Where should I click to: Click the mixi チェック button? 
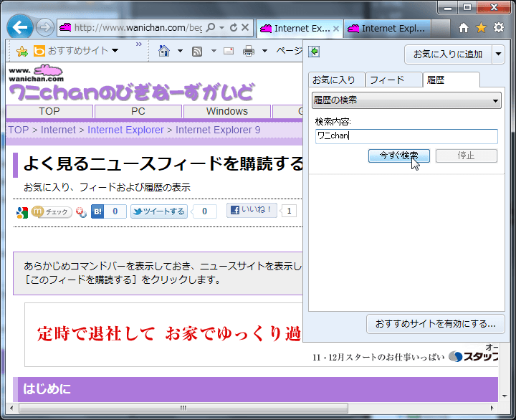coord(52,211)
